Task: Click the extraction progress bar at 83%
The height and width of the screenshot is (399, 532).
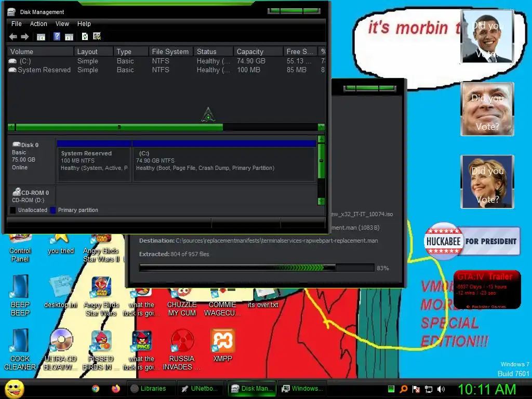Action: 257,268
